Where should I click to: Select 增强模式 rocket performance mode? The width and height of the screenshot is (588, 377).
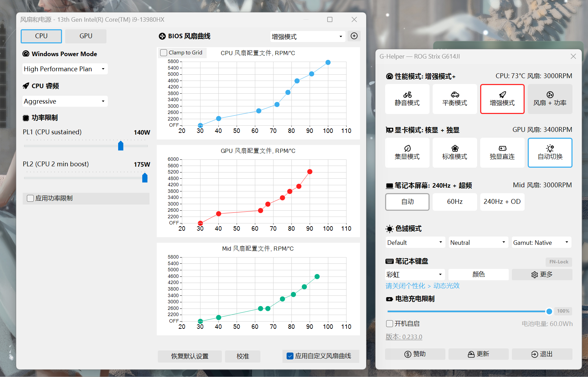click(502, 99)
